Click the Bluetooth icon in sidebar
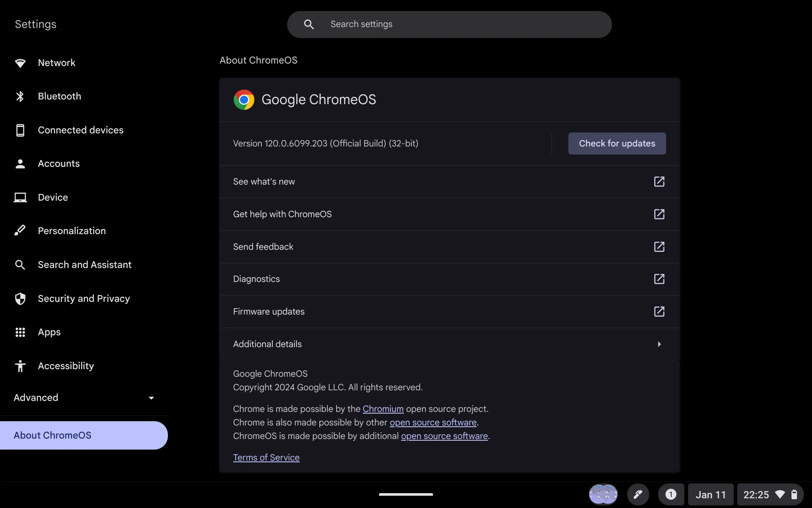 (x=20, y=97)
